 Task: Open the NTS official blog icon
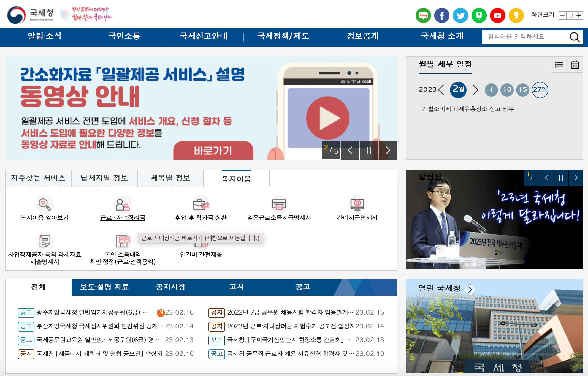tap(423, 15)
